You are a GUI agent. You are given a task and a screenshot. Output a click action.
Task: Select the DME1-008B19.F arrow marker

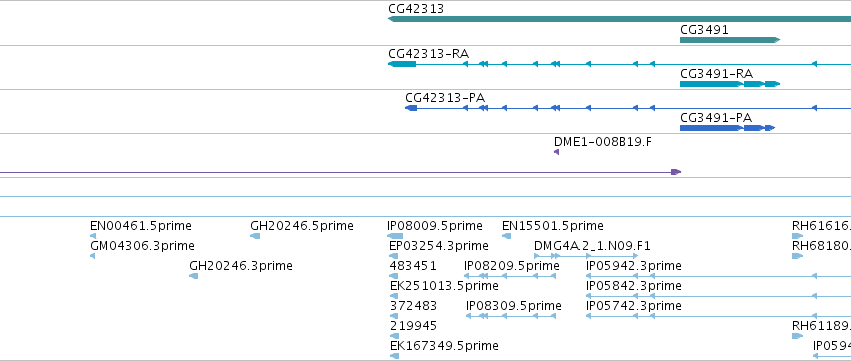556,152
